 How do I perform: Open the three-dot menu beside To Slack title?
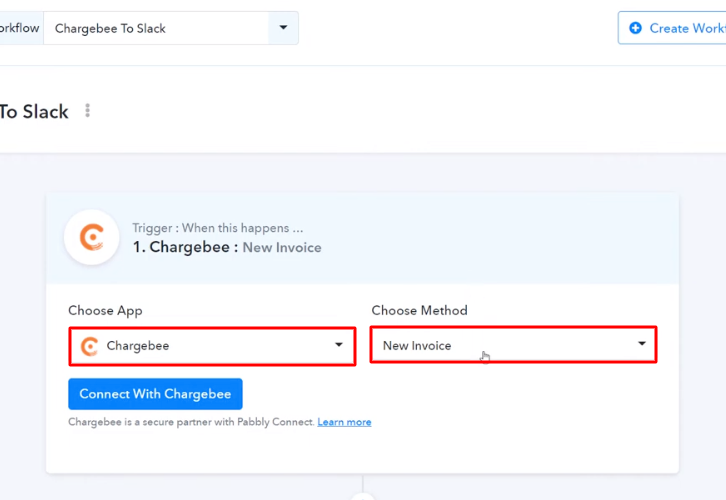pos(88,110)
